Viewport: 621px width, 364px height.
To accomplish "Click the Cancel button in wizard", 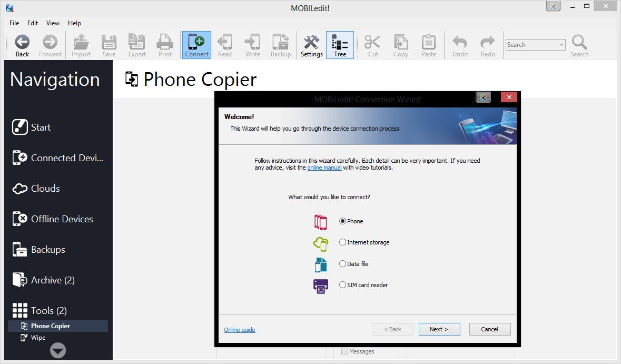I will point(489,329).
